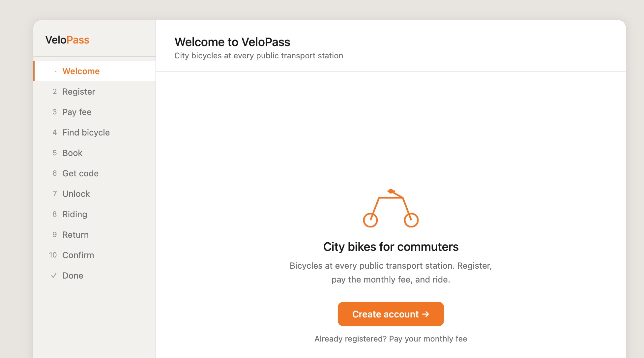Click the VeloPass logo
Image resolution: width=644 pixels, height=358 pixels.
point(67,40)
